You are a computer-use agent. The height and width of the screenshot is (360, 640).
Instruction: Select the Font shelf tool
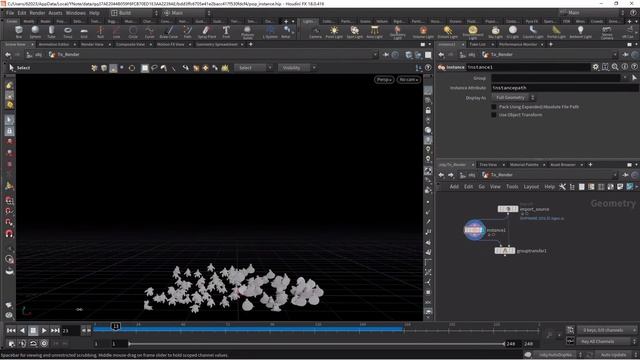point(226,31)
